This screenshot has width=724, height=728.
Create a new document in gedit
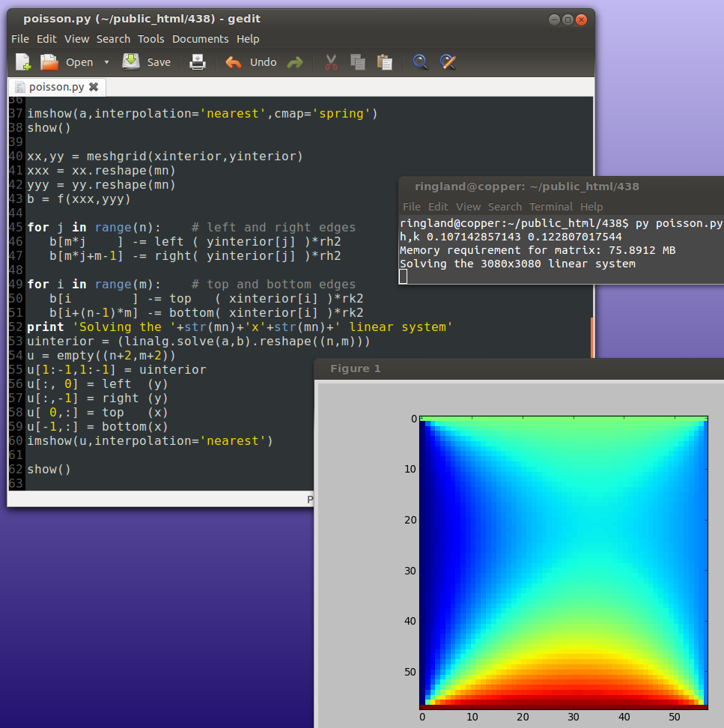tap(23, 61)
